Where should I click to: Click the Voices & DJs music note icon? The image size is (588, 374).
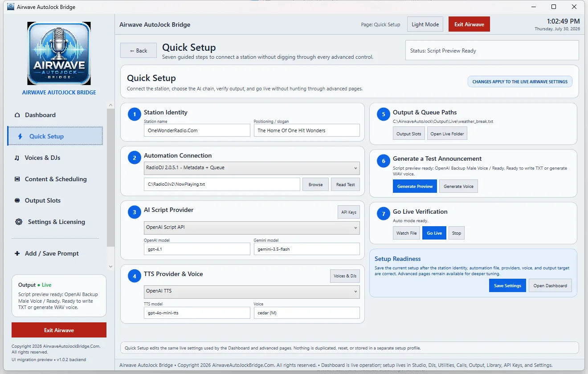click(17, 158)
